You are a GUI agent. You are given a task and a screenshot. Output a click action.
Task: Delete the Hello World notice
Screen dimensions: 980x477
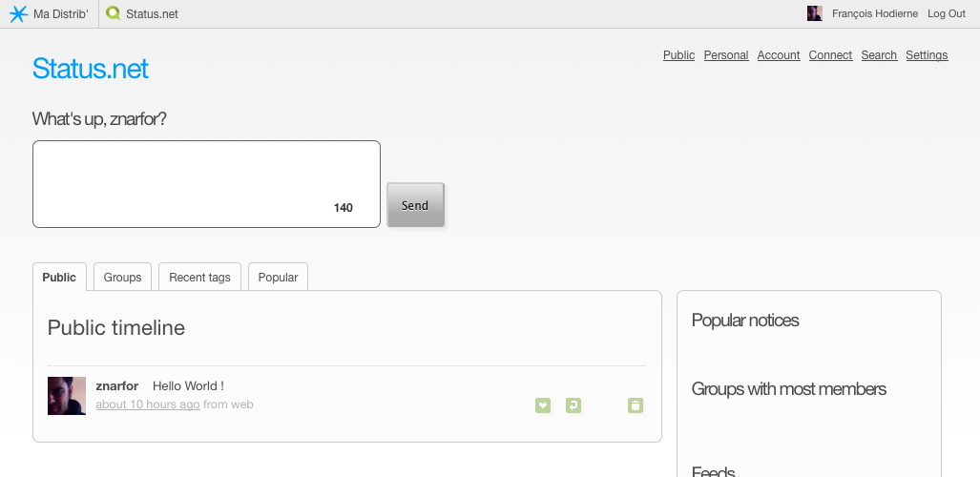pos(636,405)
